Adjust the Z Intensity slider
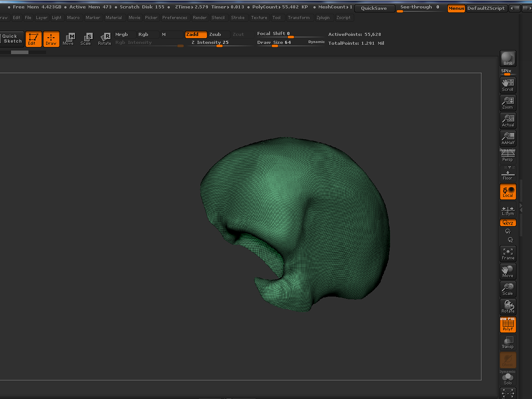 coord(220,43)
